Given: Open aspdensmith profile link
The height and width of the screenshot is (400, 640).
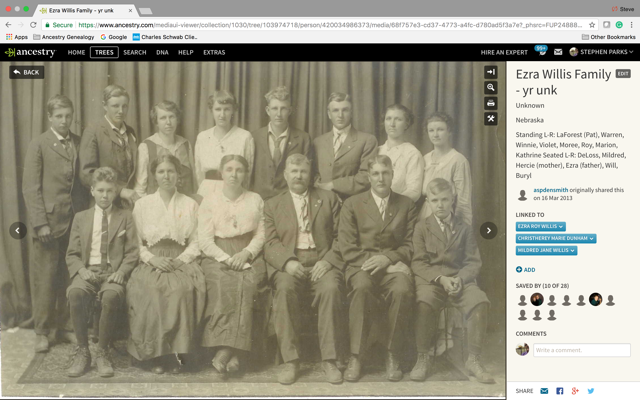Looking at the screenshot, I should pos(551,190).
